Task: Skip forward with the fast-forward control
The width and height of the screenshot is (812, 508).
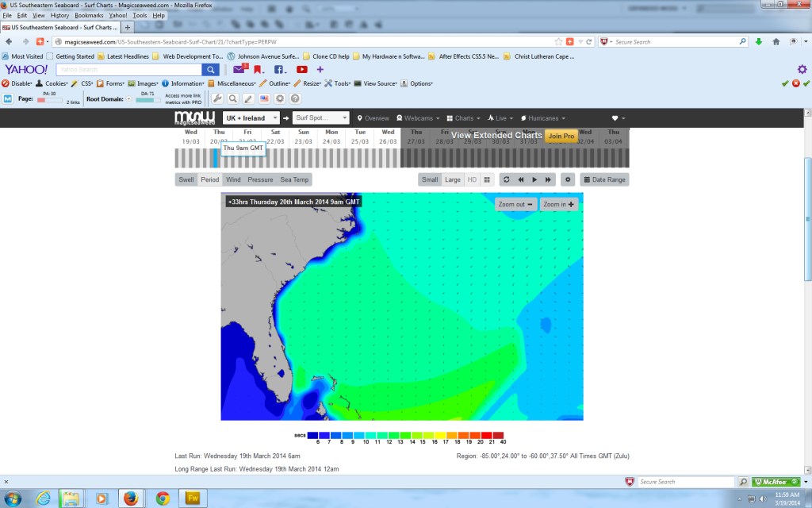Action: pyautogui.click(x=547, y=179)
